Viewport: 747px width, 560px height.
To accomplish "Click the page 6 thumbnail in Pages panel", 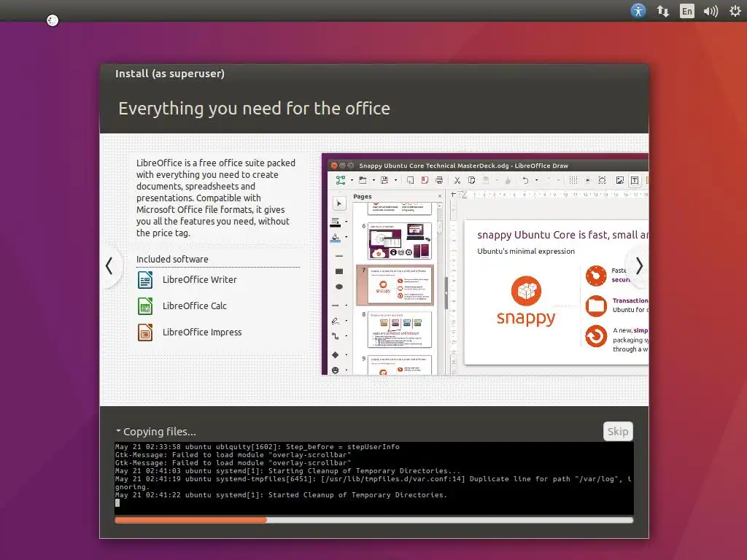I will (x=400, y=241).
